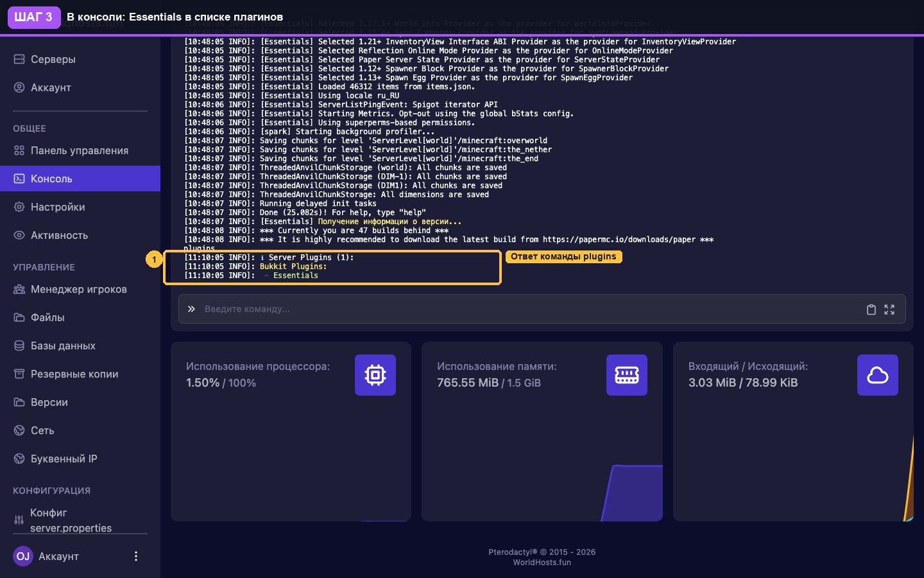Click the grid icon for Панель управления

tap(19, 150)
